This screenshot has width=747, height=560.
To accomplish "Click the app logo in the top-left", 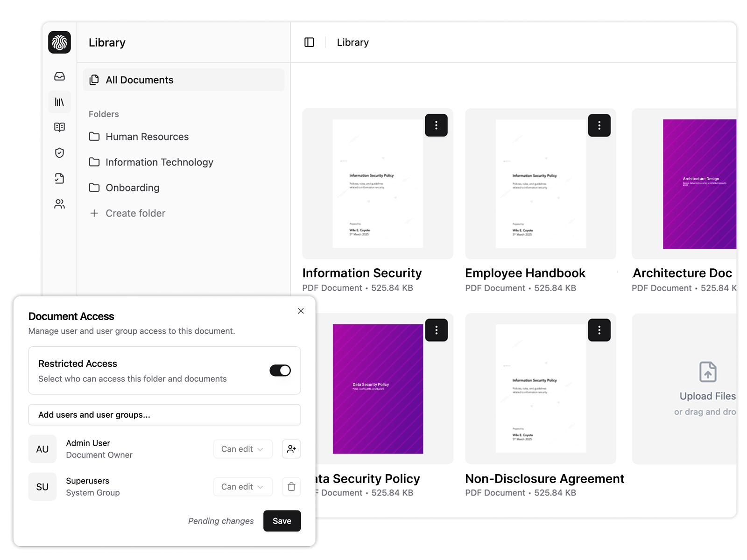I will tap(59, 42).
